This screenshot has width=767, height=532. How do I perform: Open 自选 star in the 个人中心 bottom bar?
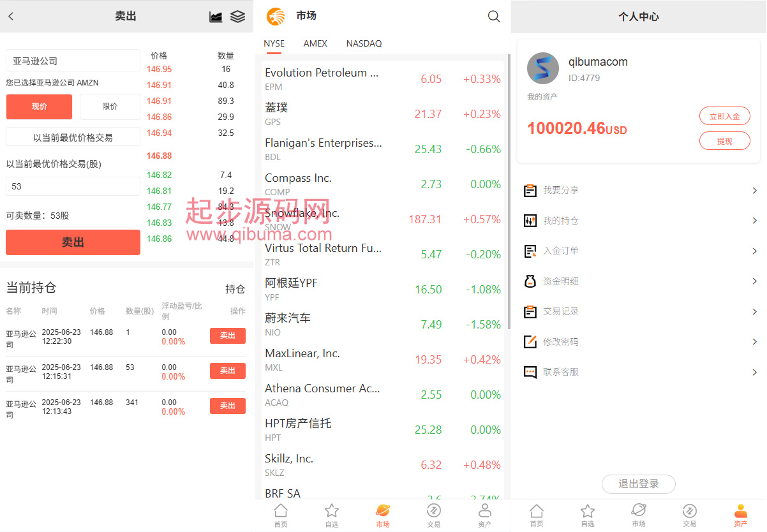pos(588,515)
